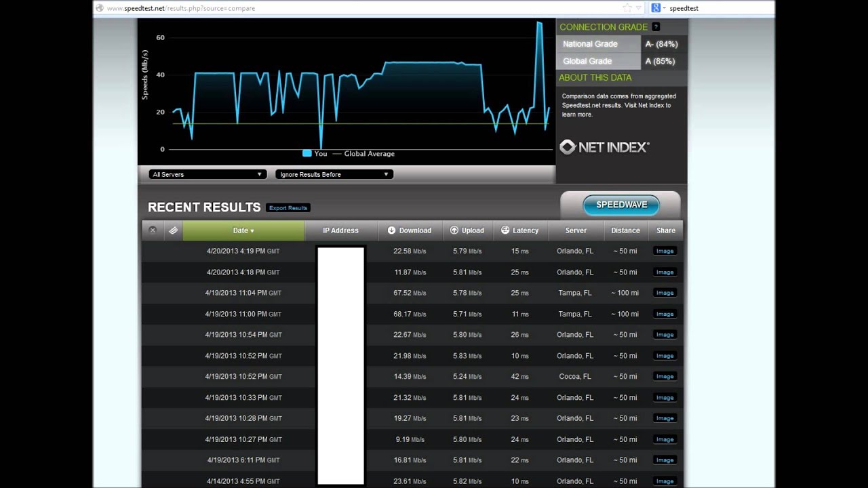Image resolution: width=868 pixels, height=488 pixels.
Task: Click the tag icon in the table header
Action: click(x=174, y=230)
